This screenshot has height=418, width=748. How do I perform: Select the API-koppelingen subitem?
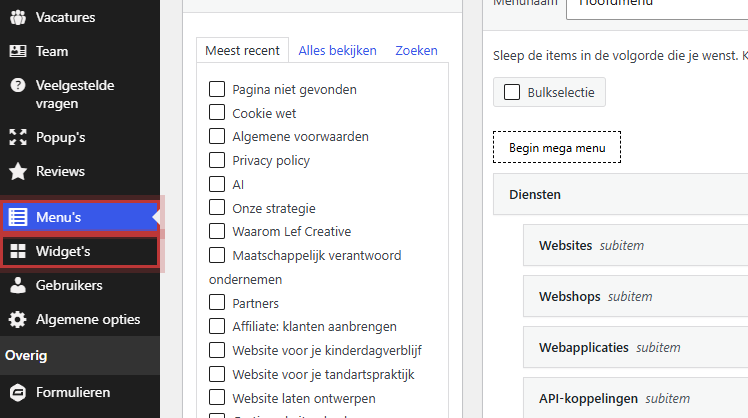pos(635,397)
